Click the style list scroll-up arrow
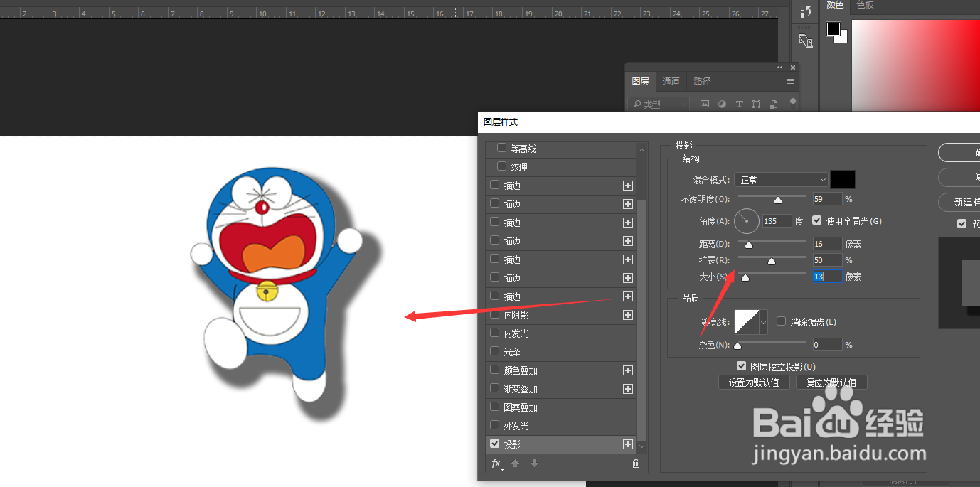980x487 pixels. point(642,150)
